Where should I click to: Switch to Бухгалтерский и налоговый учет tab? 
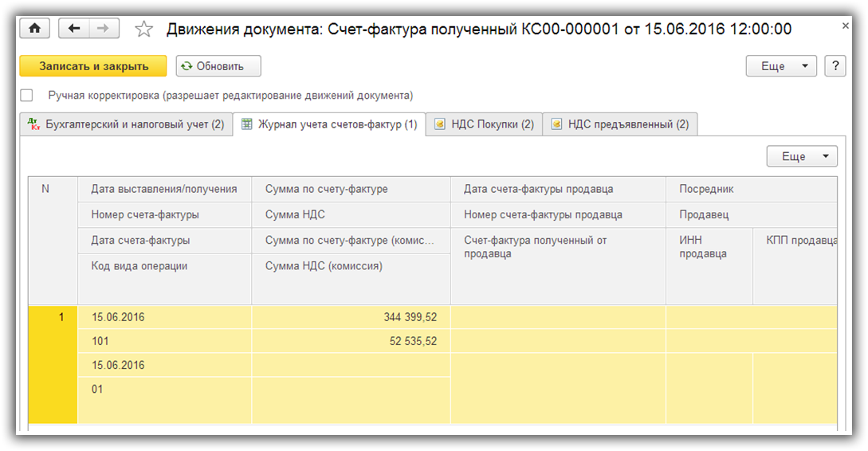(126, 124)
